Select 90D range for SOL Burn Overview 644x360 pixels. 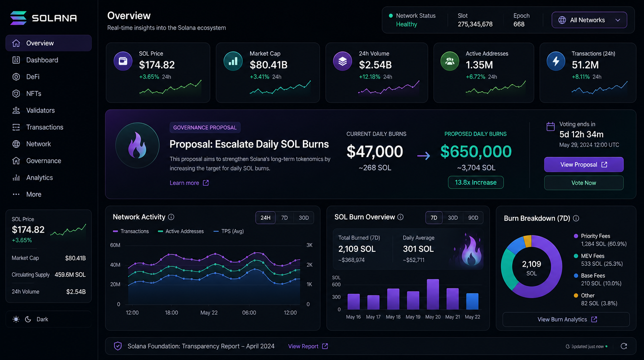(x=473, y=218)
